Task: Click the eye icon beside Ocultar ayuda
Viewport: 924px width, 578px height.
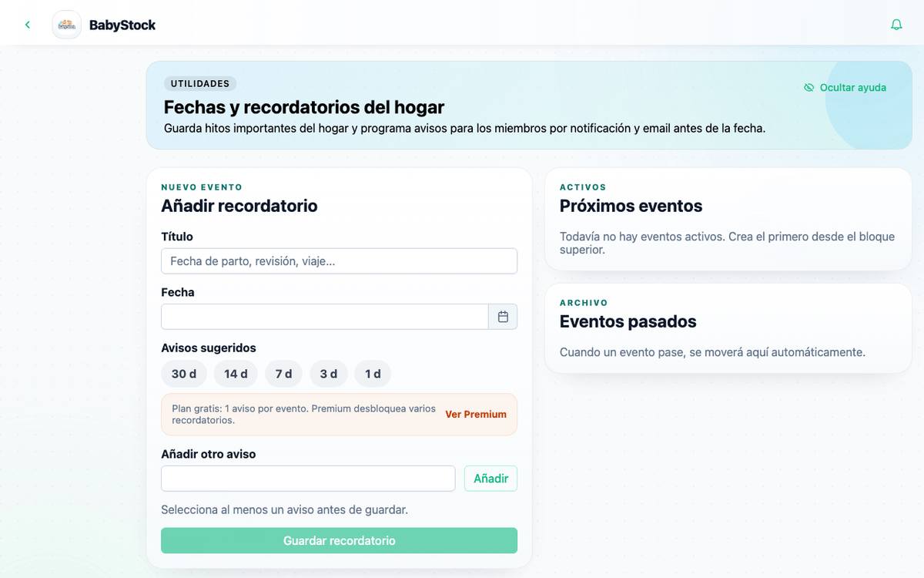Action: coord(808,88)
